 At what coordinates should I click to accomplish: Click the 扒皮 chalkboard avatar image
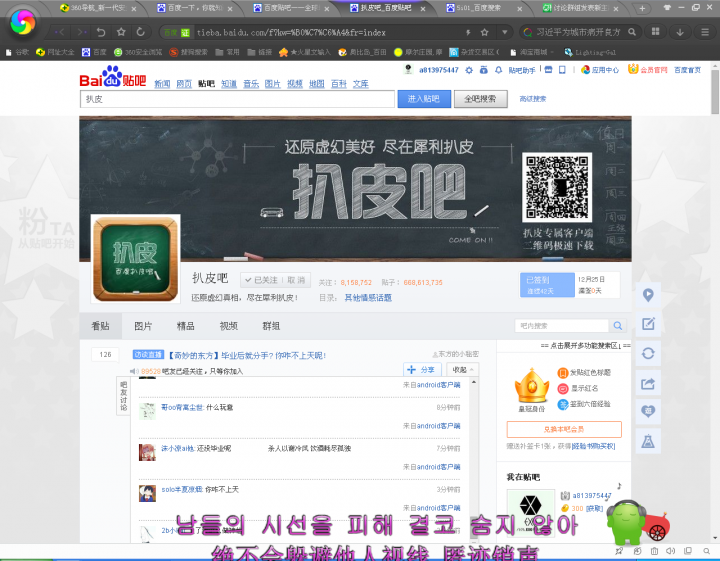click(135, 259)
